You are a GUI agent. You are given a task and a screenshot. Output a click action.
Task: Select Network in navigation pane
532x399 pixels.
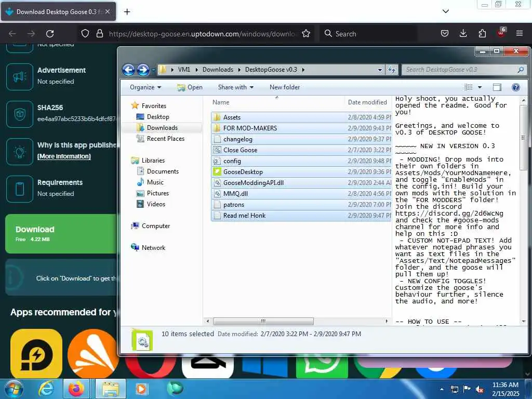point(153,248)
